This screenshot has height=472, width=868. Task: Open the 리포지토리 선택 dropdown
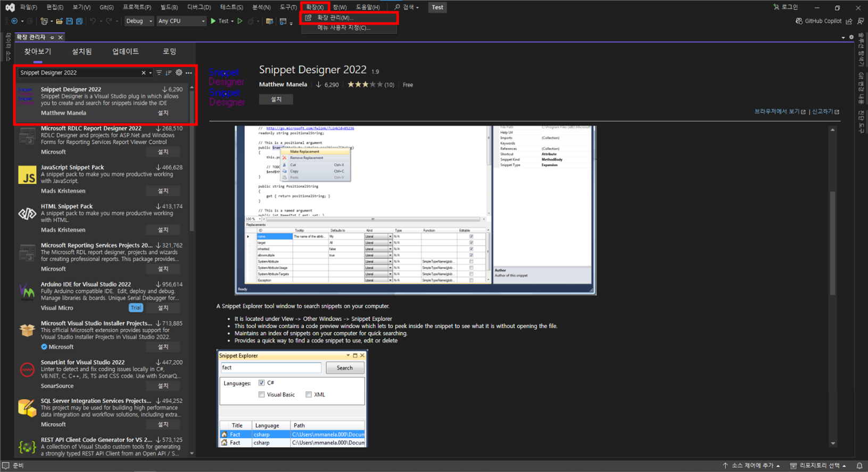pos(818,466)
